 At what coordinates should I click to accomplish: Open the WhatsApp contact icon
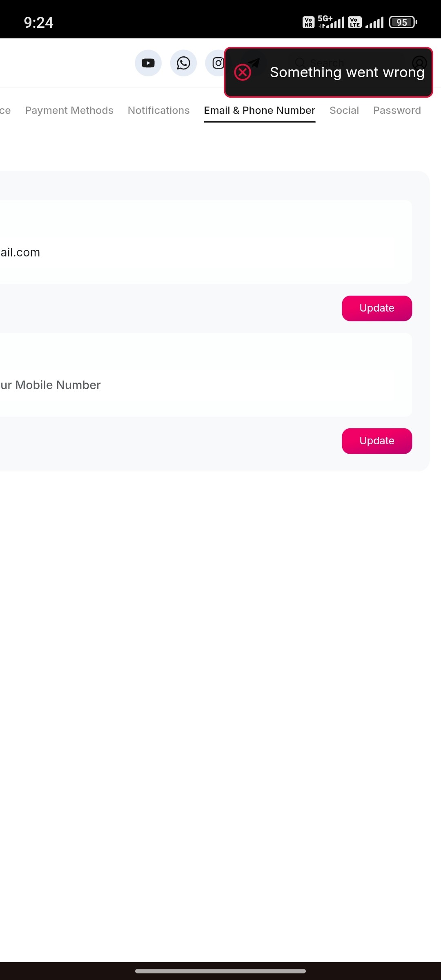[x=183, y=63]
